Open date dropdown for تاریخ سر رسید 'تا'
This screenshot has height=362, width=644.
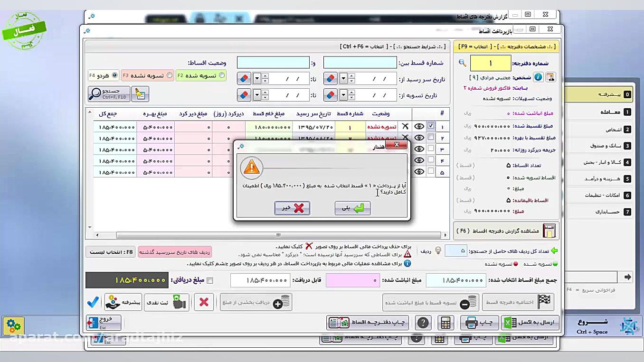click(x=257, y=79)
